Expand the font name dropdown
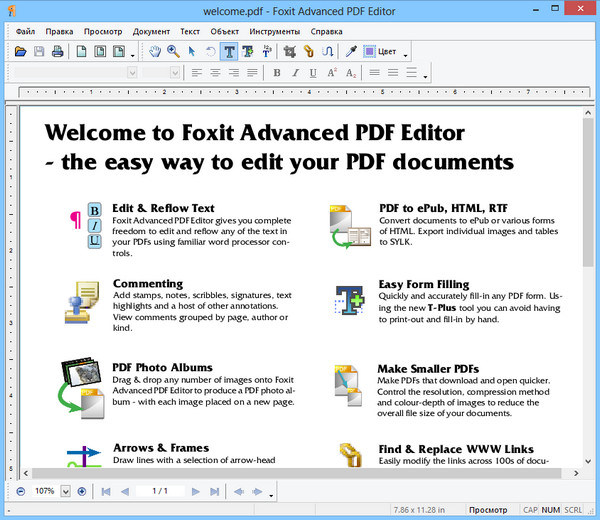Screen dimensions: 600x520 (x=132, y=73)
